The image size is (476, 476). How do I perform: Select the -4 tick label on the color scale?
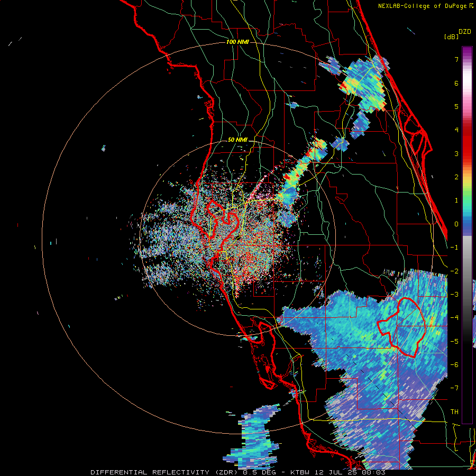(x=454, y=318)
